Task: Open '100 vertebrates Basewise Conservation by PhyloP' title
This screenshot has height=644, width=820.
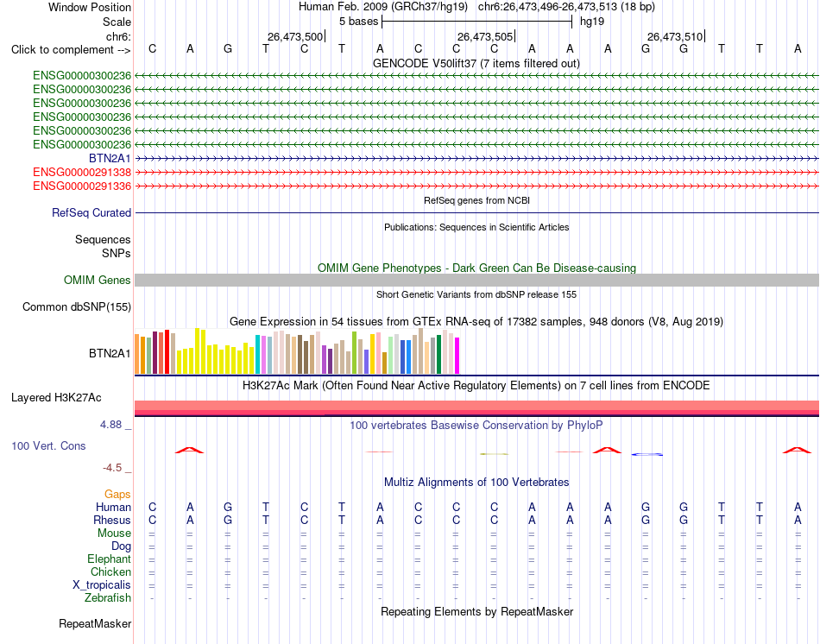Action: click(476, 426)
